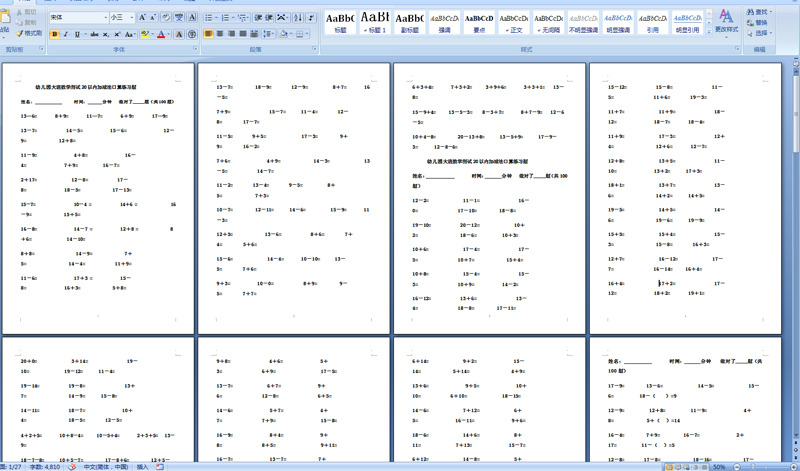Viewport: 800px width, 471px height.
Task: Open the Styles pane launcher
Action: click(737, 49)
